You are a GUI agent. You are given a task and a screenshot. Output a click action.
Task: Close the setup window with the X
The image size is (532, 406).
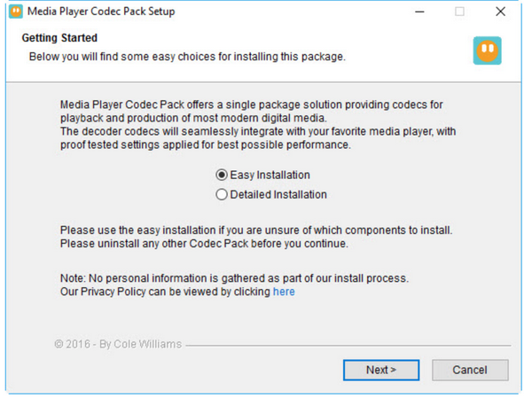501,12
